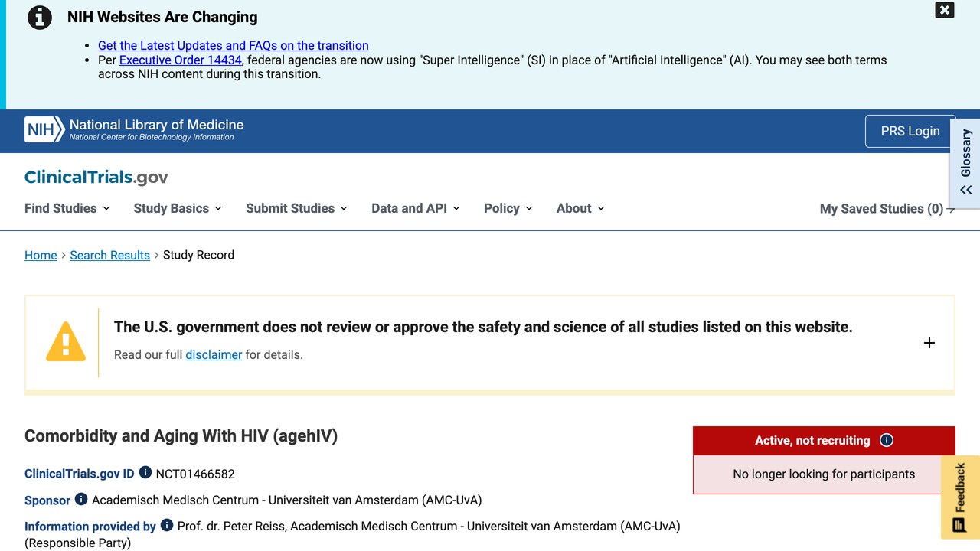Open the Policy menu
Screen dimensions: 980x551
click(x=508, y=208)
